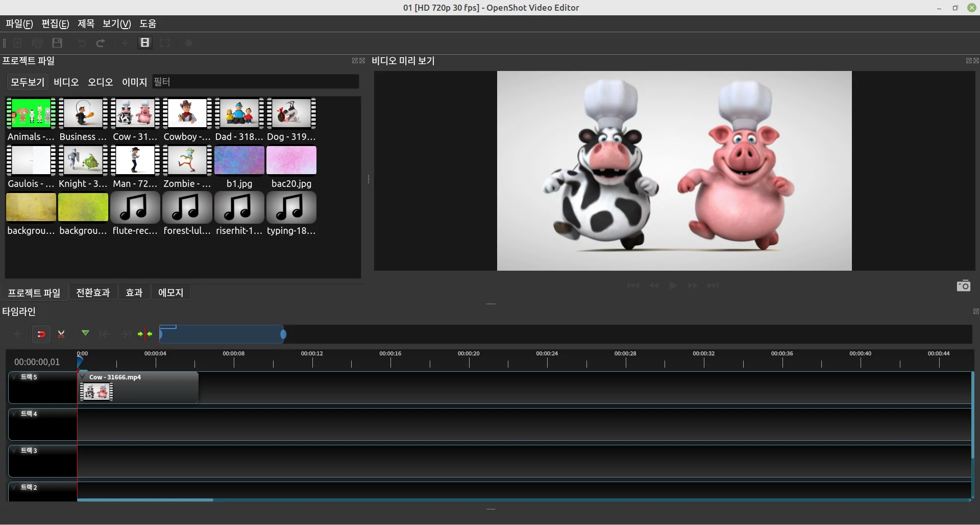Open the 파일(F) menu
Image resolution: width=980 pixels, height=525 pixels.
pyautogui.click(x=19, y=23)
